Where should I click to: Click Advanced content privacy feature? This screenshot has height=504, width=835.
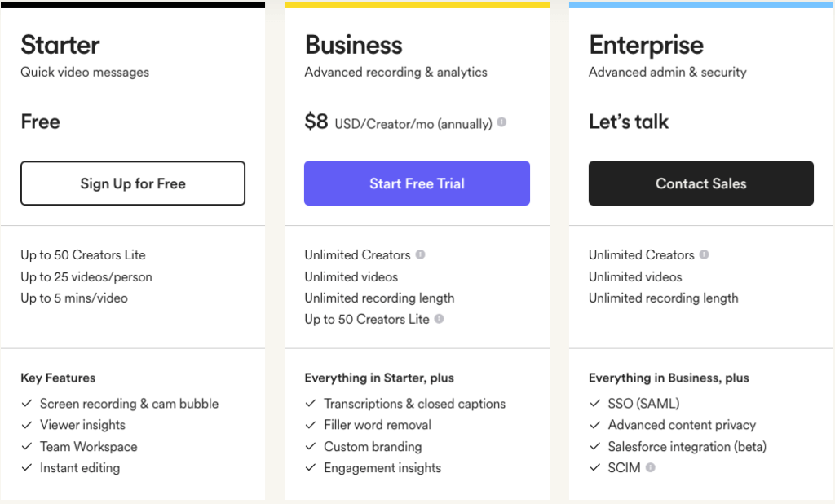[682, 425]
